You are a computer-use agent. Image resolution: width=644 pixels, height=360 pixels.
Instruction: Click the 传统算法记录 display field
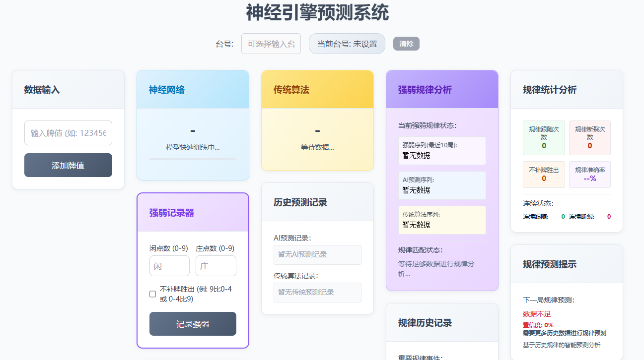(x=317, y=293)
